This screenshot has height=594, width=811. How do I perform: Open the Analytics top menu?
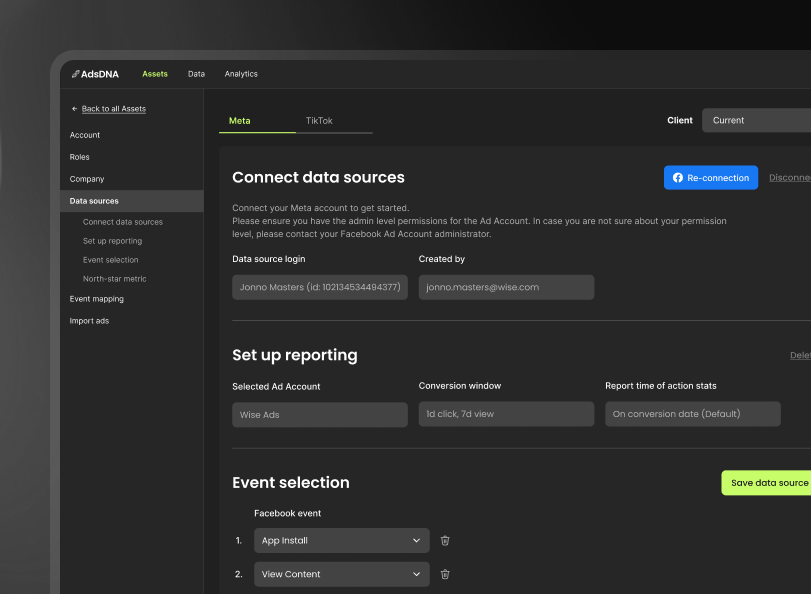coord(241,74)
